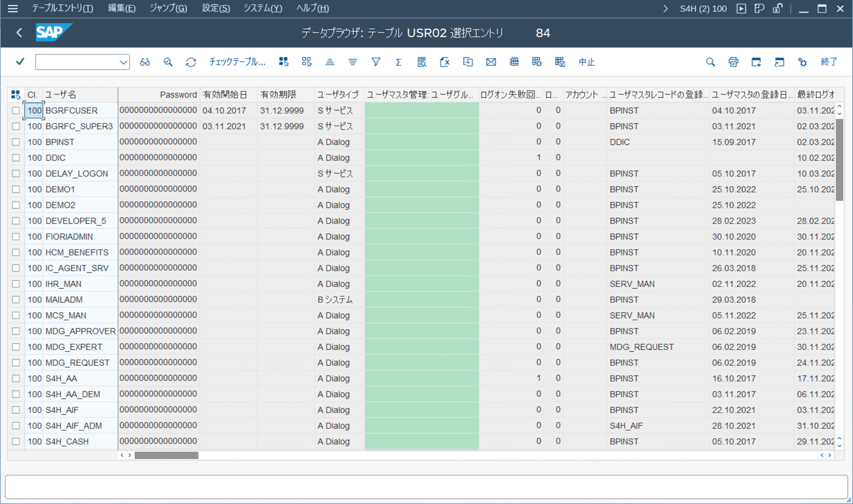The width and height of the screenshot is (853, 504).
Task: Exit the screen with 終了
Action: [828, 62]
